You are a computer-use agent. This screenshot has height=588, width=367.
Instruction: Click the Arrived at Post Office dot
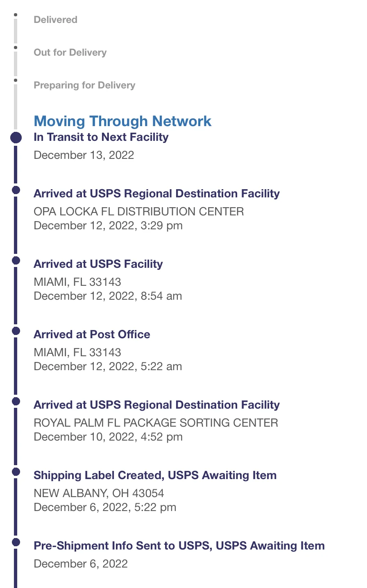tap(16, 331)
